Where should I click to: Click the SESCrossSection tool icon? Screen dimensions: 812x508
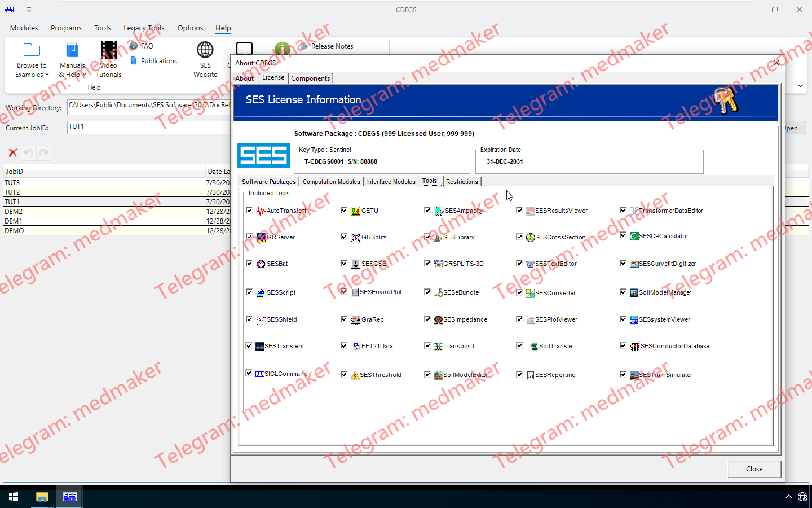[530, 238]
